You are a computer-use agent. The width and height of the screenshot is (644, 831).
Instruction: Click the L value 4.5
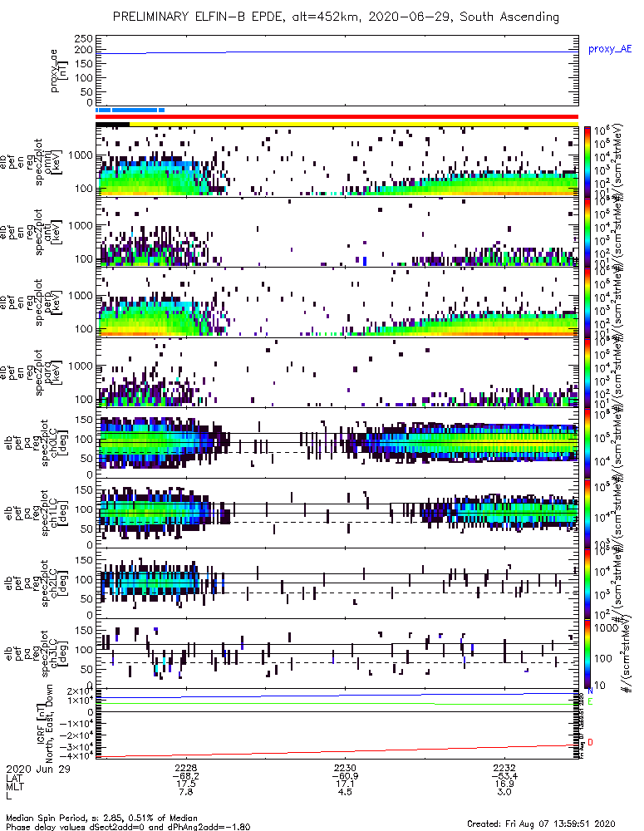(345, 792)
